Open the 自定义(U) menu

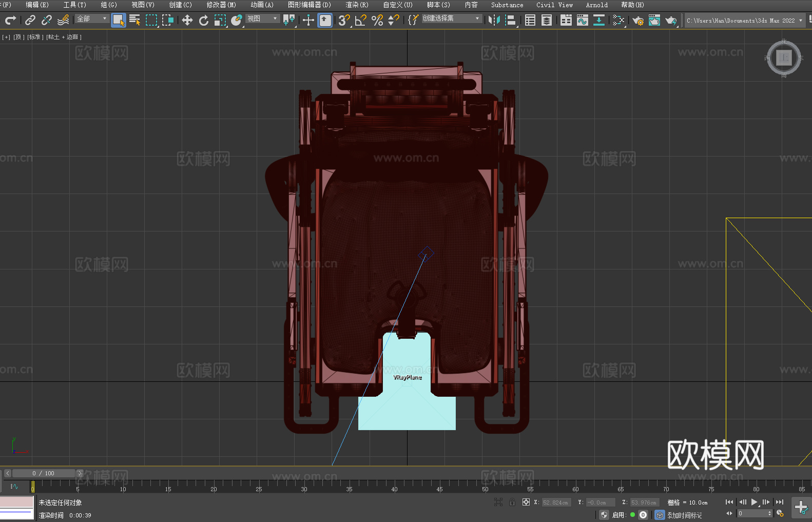click(x=398, y=5)
